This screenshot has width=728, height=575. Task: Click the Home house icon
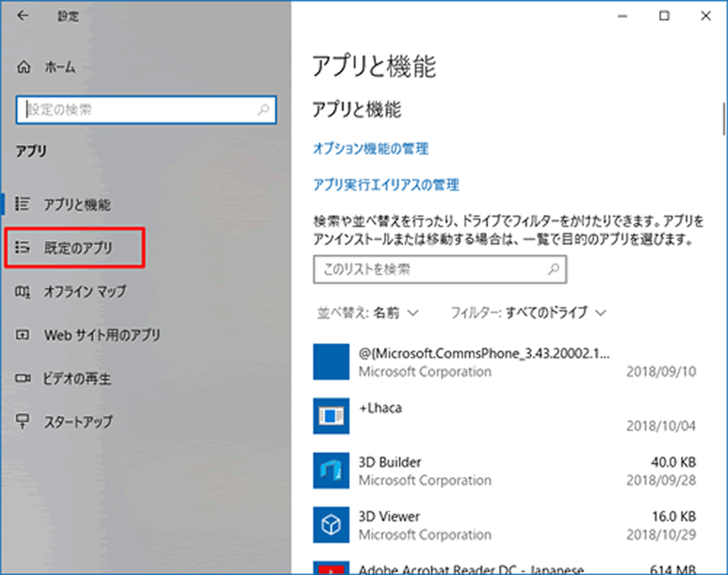[24, 67]
